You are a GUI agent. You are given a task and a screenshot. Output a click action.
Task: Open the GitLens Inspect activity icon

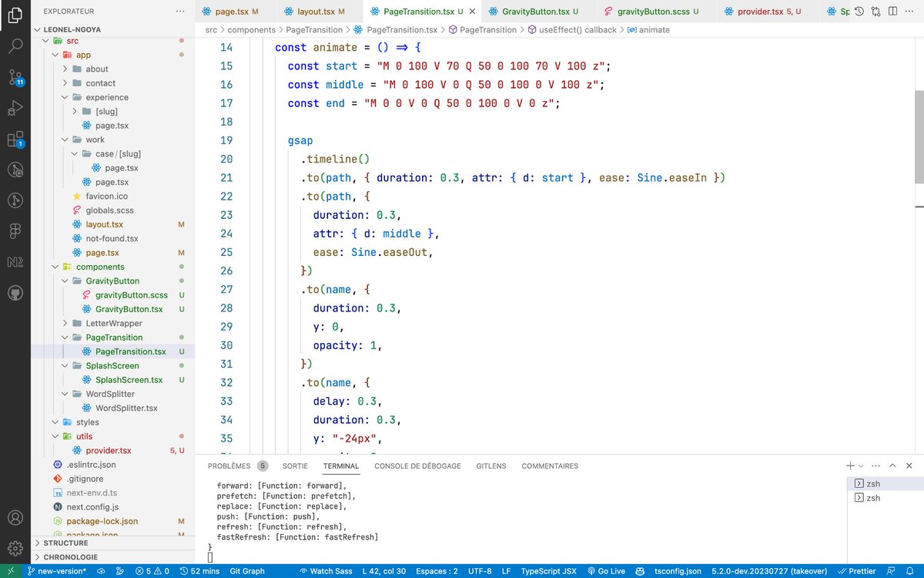pos(15,169)
